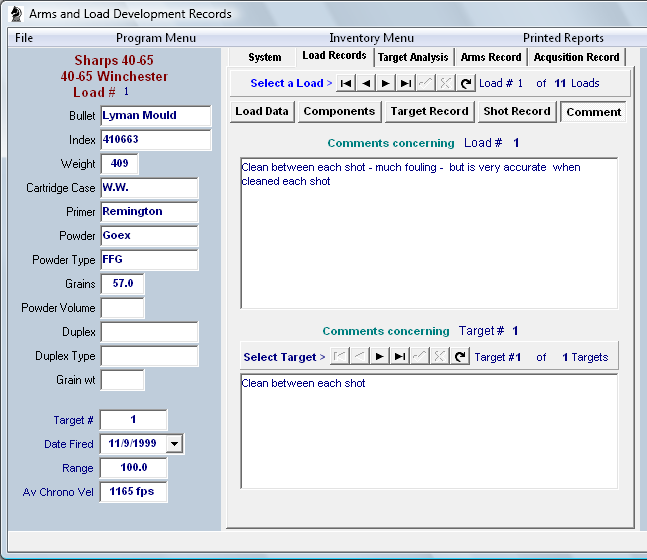647x560 pixels.
Task: Open the File menu
Action: (24, 38)
